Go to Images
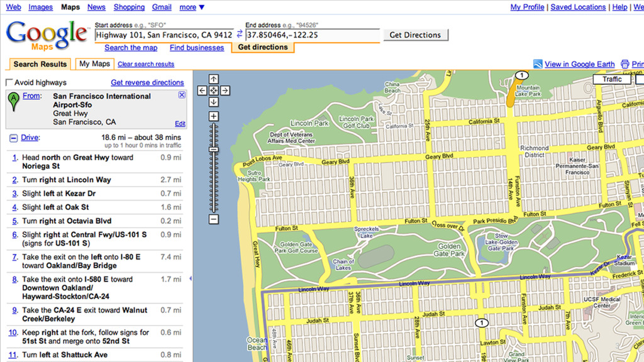Screen dimensions: 644x362 [40, 7]
